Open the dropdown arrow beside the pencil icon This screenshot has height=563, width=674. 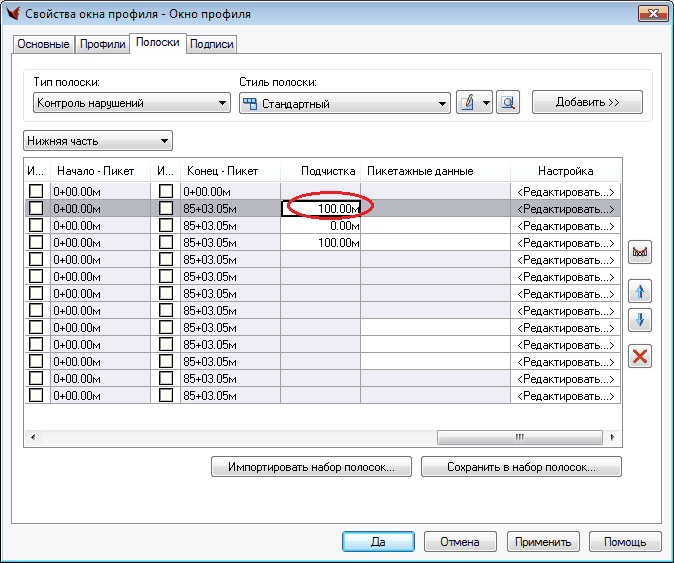click(x=487, y=103)
